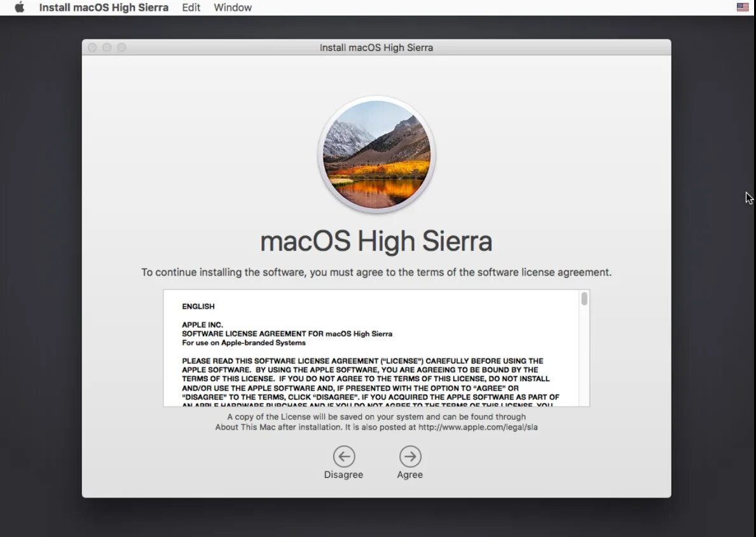Click the Agree arrow icon

[x=410, y=456]
